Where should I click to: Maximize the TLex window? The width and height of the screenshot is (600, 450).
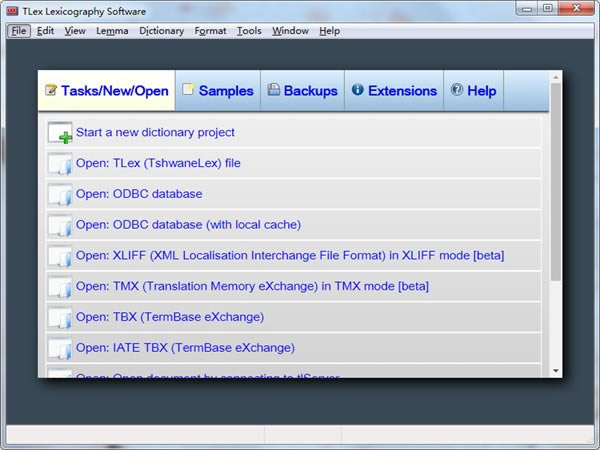point(548,8)
